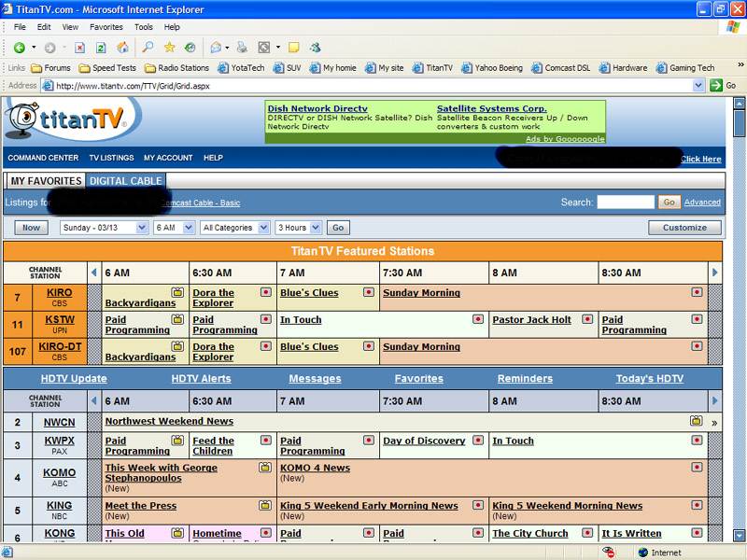
Task: Click record icon for Pastor Jack Holt
Action: point(587,319)
